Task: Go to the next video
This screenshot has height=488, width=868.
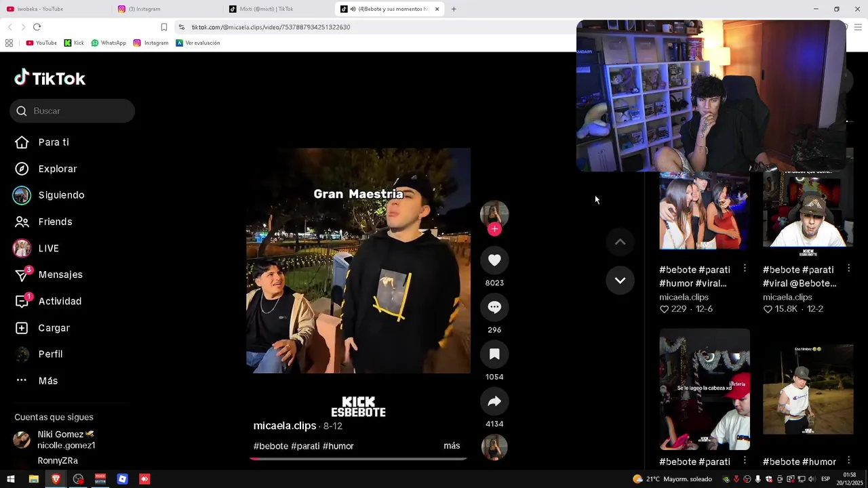Action: click(x=620, y=281)
